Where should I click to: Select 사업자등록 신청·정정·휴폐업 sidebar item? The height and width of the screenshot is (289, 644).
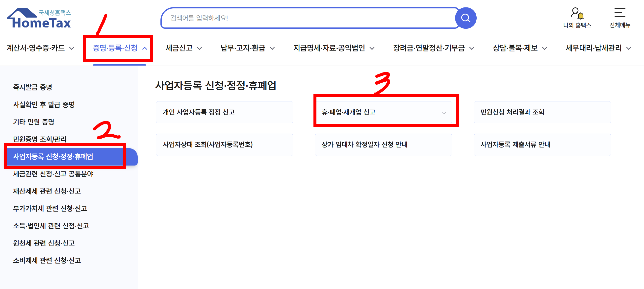[53, 156]
